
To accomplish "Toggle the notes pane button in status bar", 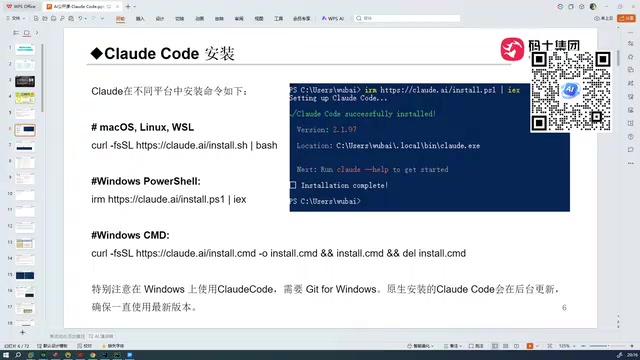I will (453, 346).
